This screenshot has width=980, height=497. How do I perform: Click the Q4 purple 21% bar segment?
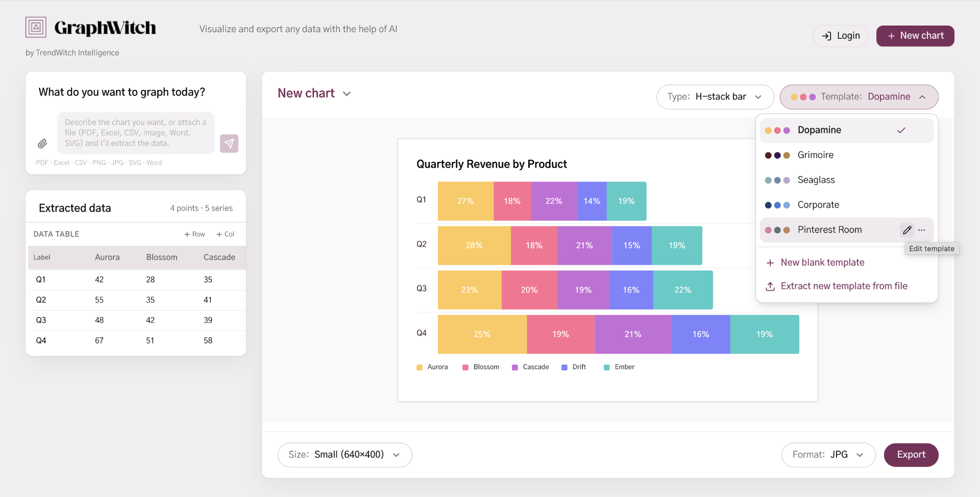pos(633,335)
